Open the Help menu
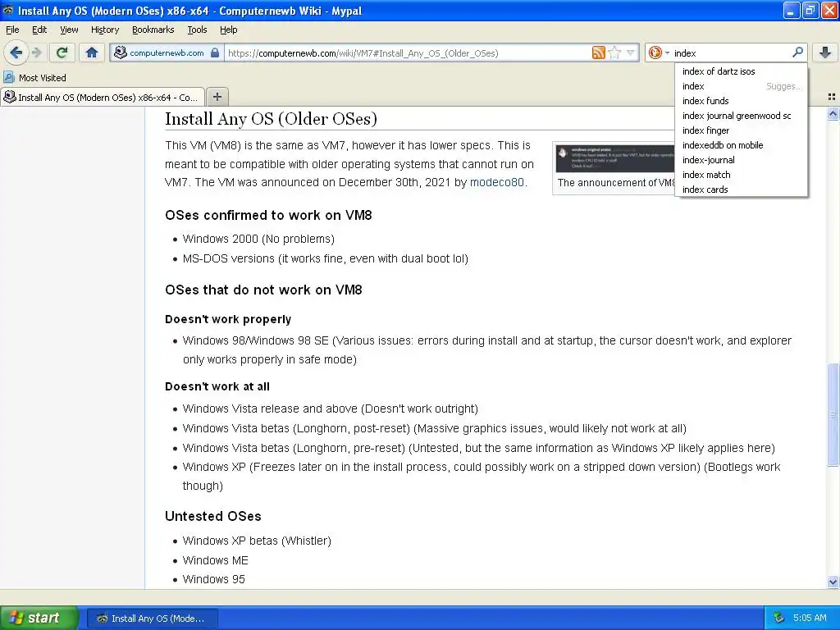This screenshot has width=840, height=630. click(x=228, y=30)
